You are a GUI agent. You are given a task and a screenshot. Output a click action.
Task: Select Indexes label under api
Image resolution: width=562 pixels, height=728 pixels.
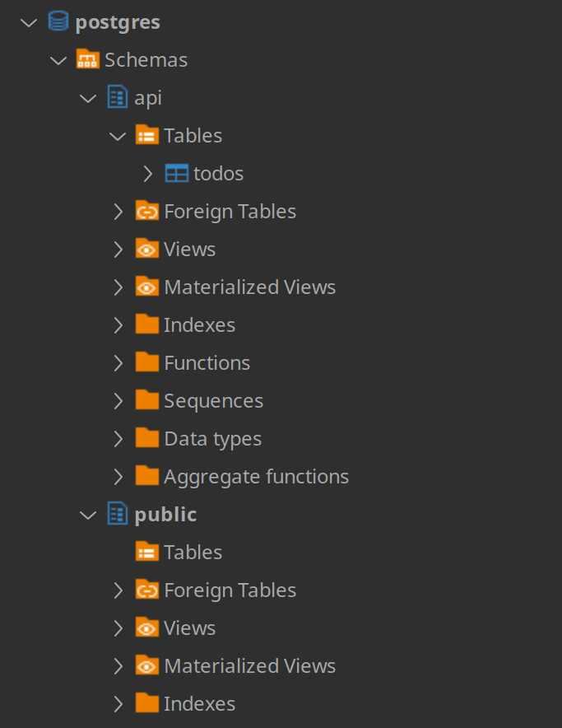coord(200,325)
